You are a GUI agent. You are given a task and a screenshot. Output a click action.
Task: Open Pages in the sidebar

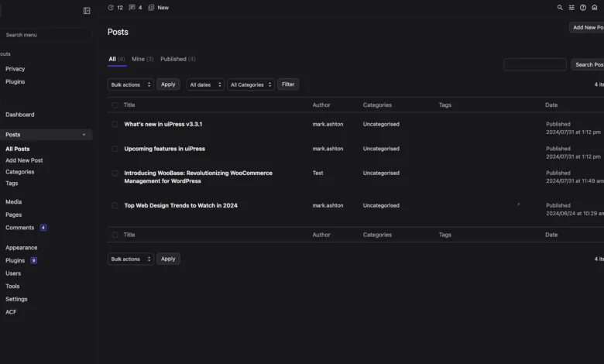pos(13,215)
